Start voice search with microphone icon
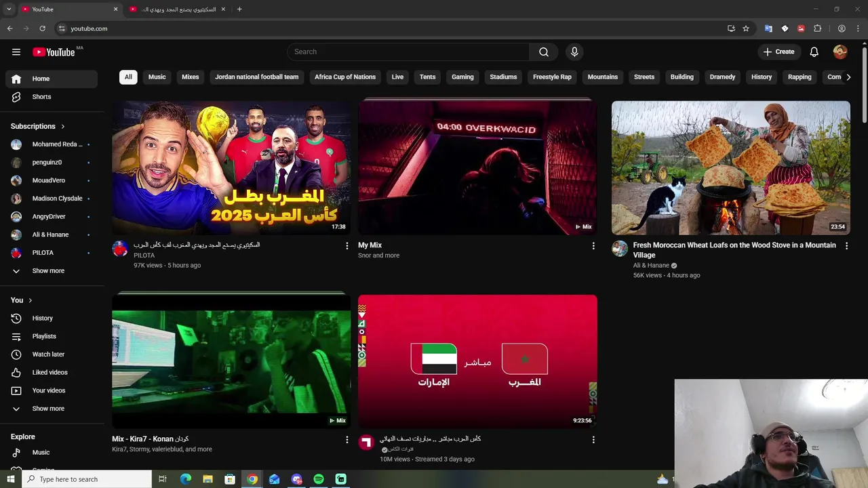This screenshot has height=488, width=868. (x=574, y=52)
